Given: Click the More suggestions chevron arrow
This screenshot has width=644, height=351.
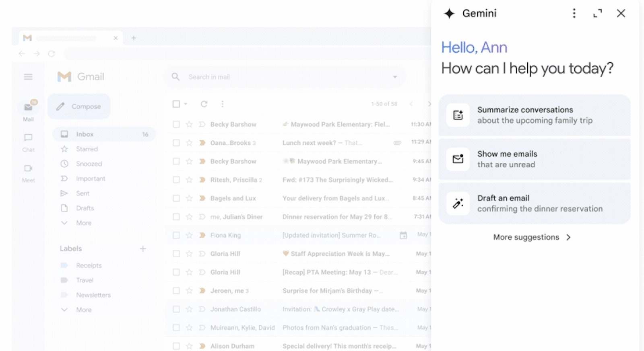Looking at the screenshot, I should (x=568, y=237).
